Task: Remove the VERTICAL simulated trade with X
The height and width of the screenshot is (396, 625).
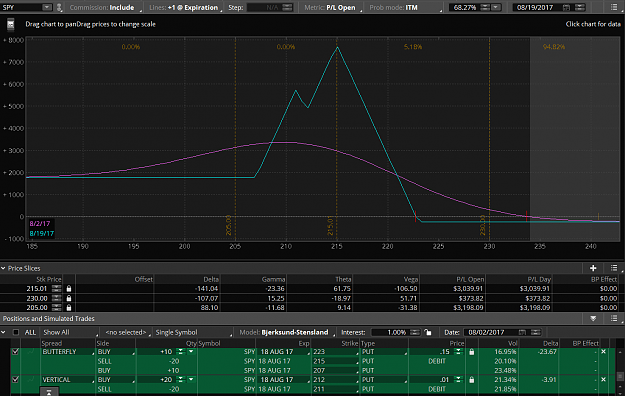Action: (603, 379)
